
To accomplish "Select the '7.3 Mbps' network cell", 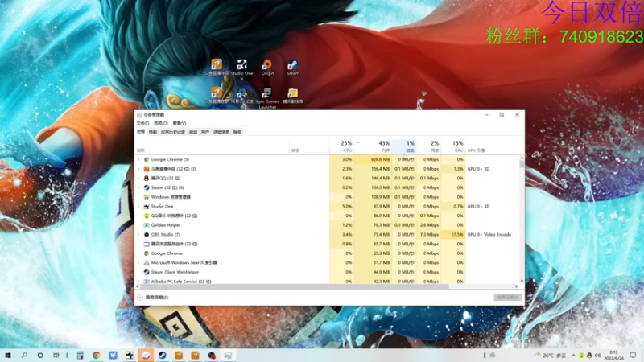I will 428,234.
